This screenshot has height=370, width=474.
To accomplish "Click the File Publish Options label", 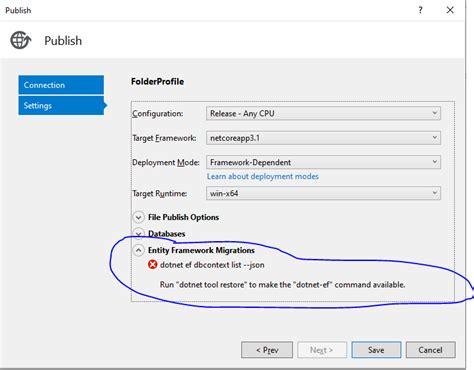I will pyautogui.click(x=183, y=217).
